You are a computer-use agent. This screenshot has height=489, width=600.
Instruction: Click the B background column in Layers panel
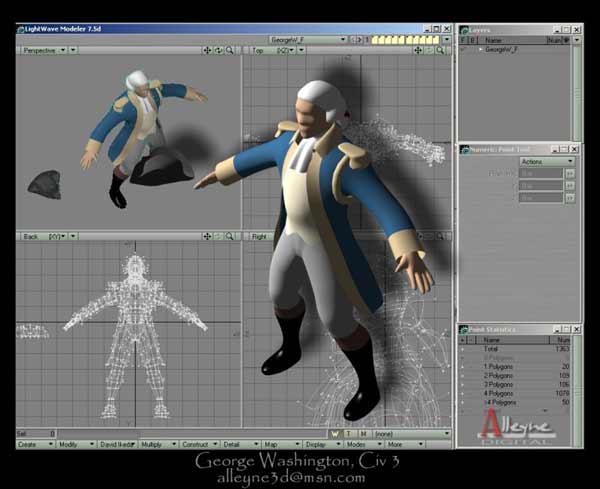click(x=472, y=40)
